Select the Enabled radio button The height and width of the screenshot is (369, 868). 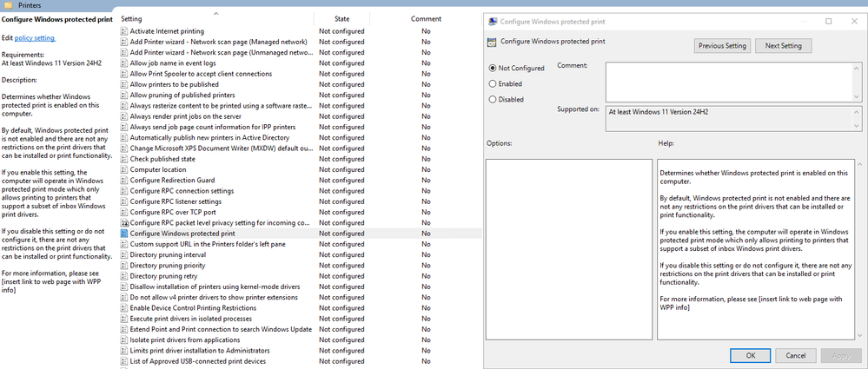click(492, 84)
